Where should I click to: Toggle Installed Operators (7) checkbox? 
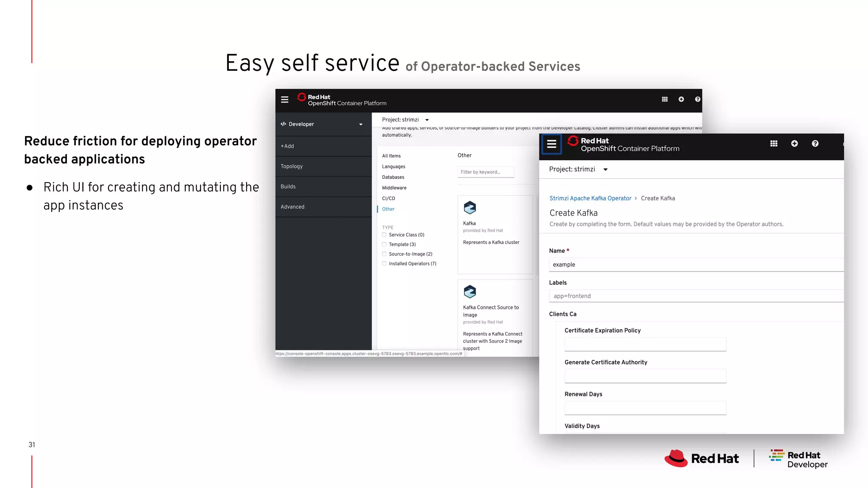click(384, 263)
